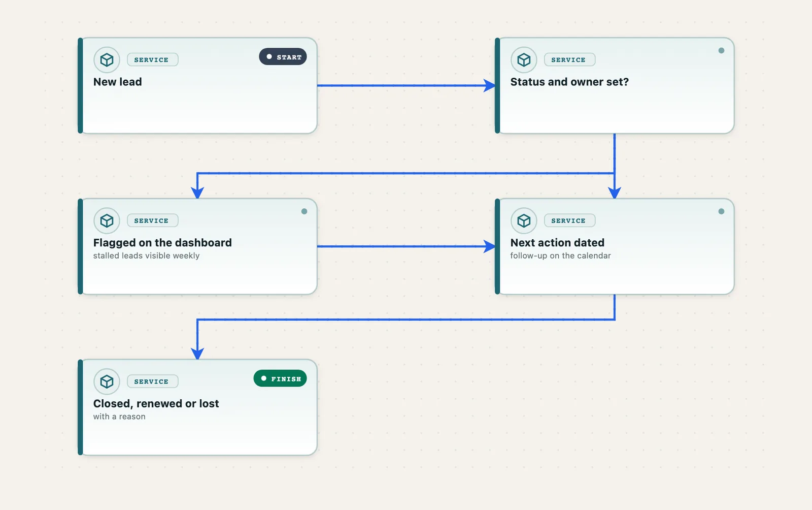Click the cube icon on Status and owner set? card

tap(524, 60)
